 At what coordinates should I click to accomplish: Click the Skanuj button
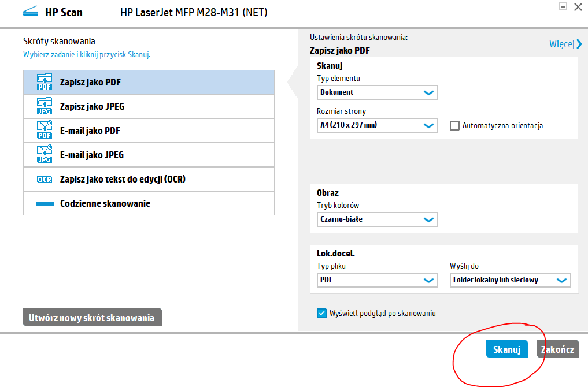point(506,349)
